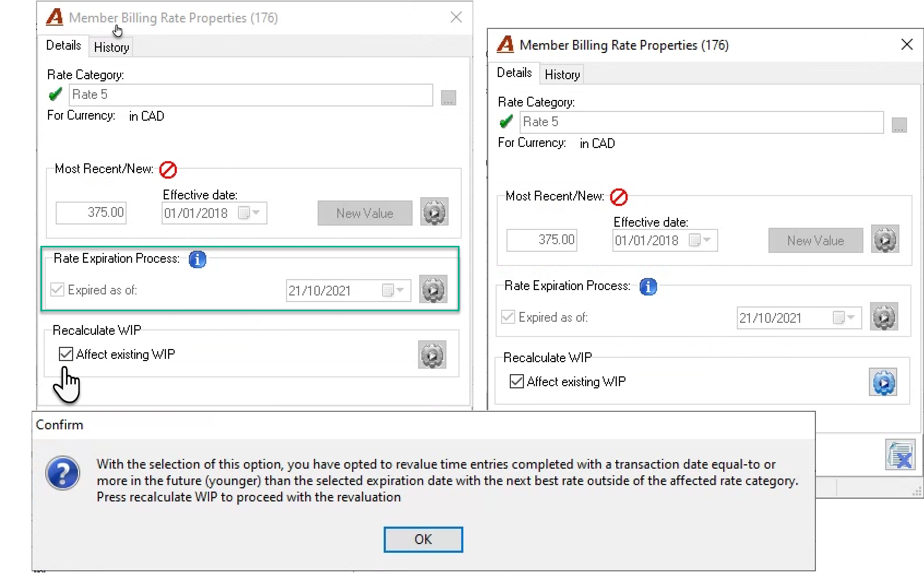Toggle Affect existing WIP checkbox in left window

tap(66, 355)
